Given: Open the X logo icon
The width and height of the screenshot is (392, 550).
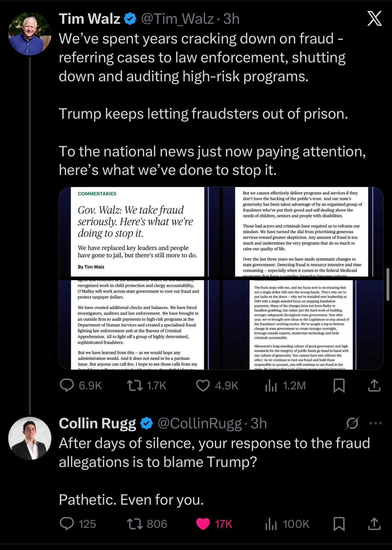Looking at the screenshot, I should [374, 19].
